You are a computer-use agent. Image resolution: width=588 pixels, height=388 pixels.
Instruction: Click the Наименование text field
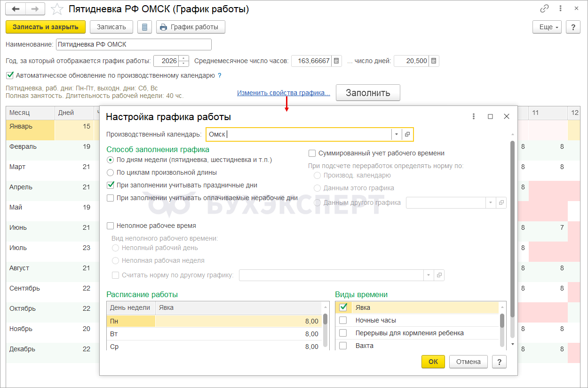(x=134, y=44)
